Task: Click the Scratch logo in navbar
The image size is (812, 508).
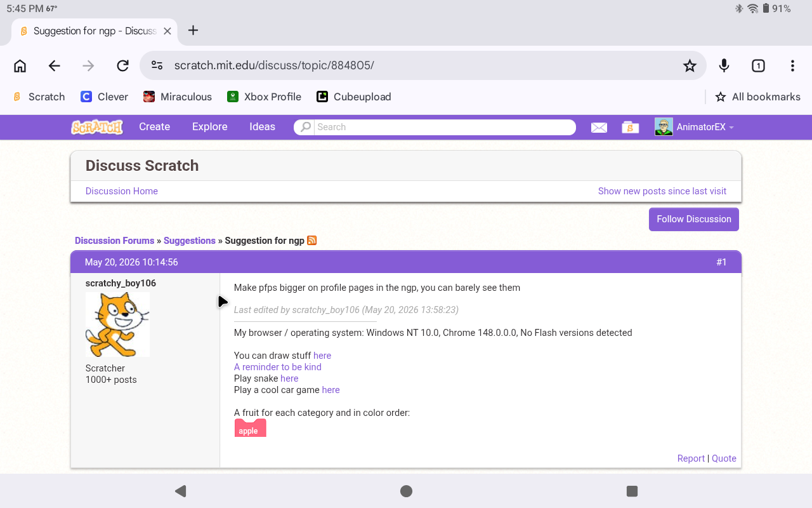Action: 97,127
